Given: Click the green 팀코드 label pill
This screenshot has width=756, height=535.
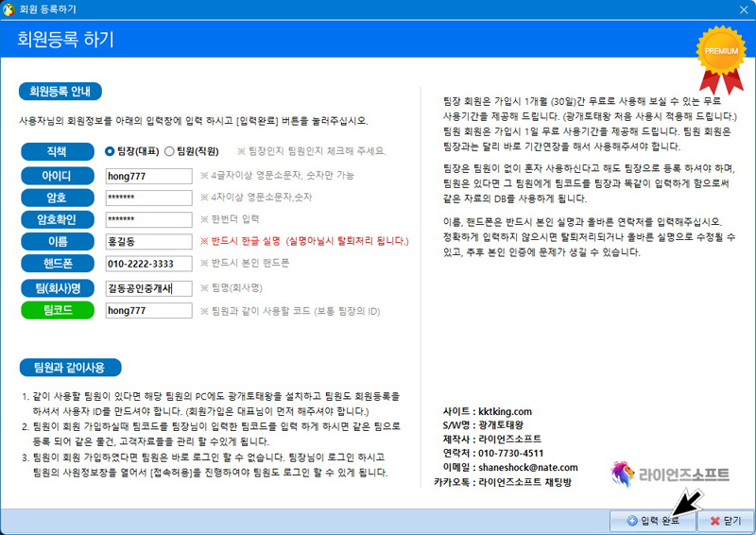Looking at the screenshot, I should [58, 310].
